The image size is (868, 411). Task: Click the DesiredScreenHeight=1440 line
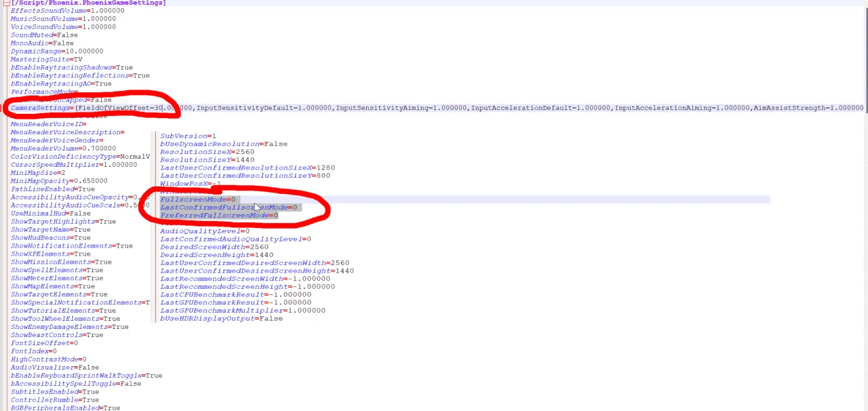217,256
